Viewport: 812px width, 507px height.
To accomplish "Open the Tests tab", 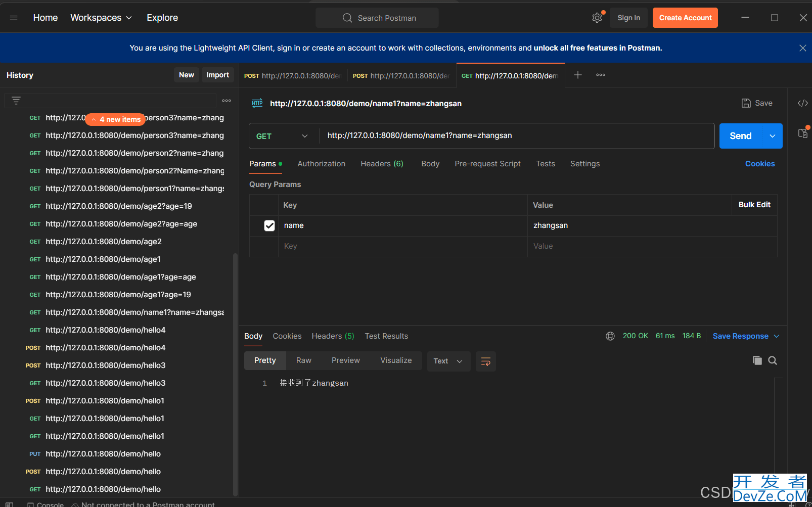I will click(546, 164).
